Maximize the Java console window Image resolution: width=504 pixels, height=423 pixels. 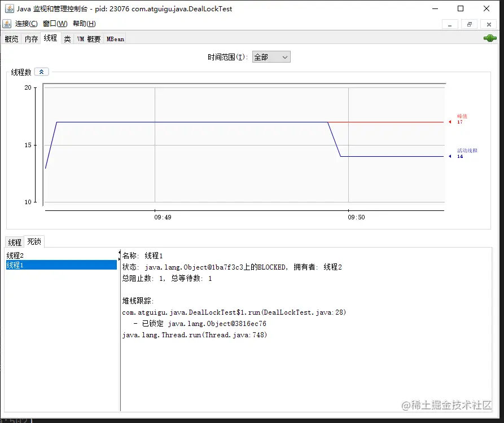(x=461, y=8)
